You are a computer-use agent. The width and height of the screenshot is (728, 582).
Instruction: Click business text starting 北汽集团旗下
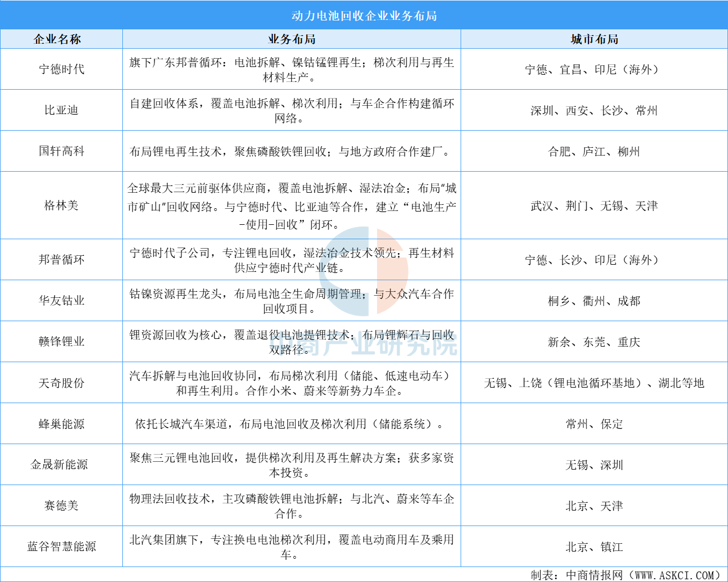[292, 547]
